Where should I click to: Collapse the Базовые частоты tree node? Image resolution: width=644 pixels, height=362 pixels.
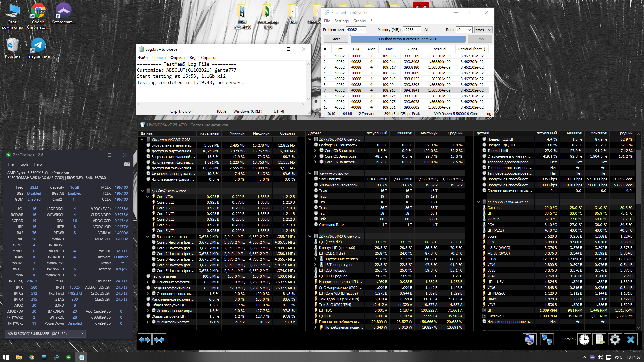[148, 237]
